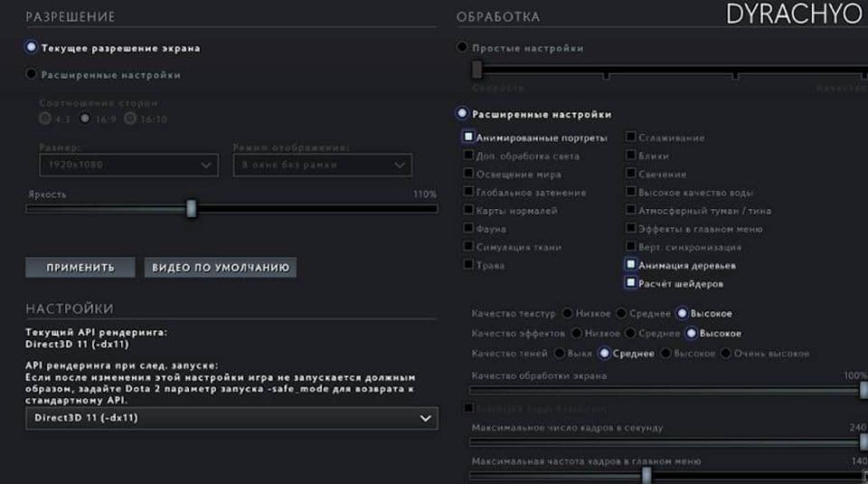
Task: Enable the "Сглаживание" checkbox
Action: [631, 138]
